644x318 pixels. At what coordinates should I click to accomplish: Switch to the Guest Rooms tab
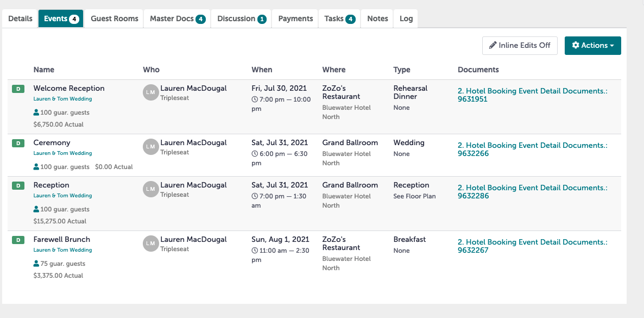pos(114,18)
